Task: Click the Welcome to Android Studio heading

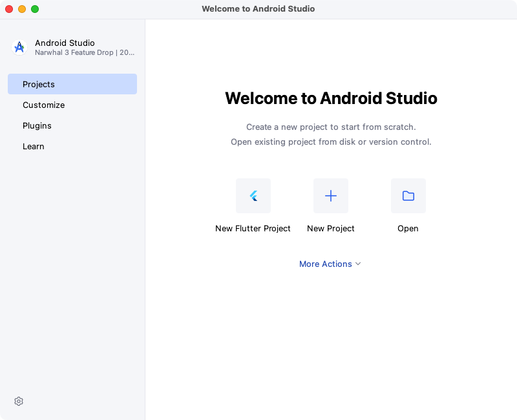Action: click(x=331, y=98)
